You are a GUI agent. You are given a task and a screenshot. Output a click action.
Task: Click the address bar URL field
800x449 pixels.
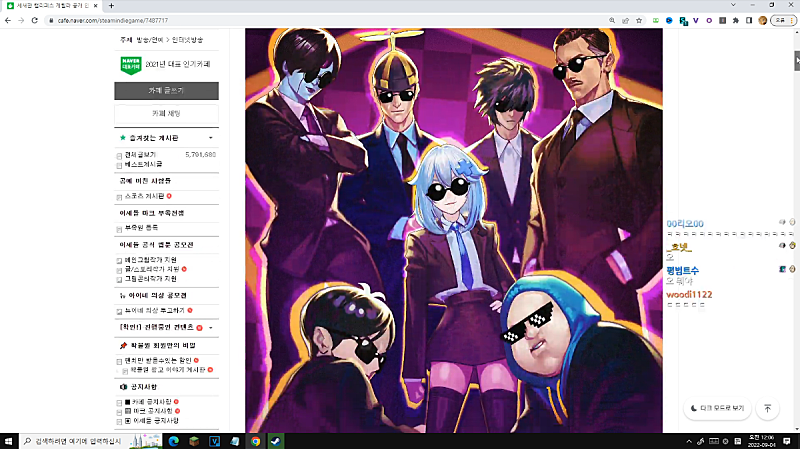click(327, 20)
